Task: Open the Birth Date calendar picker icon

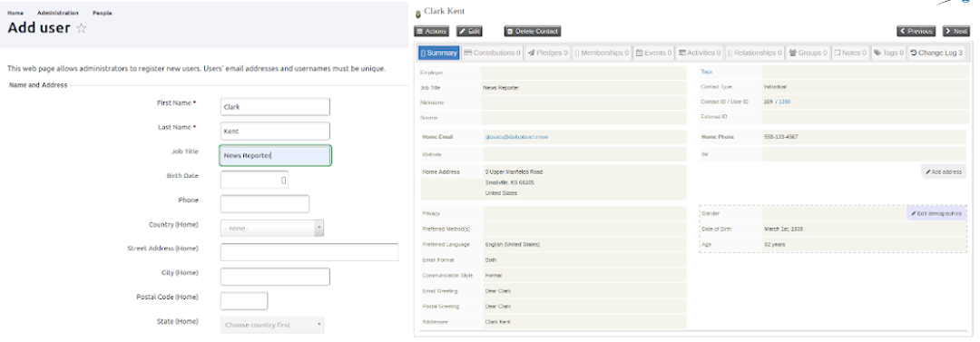Action: [x=283, y=180]
